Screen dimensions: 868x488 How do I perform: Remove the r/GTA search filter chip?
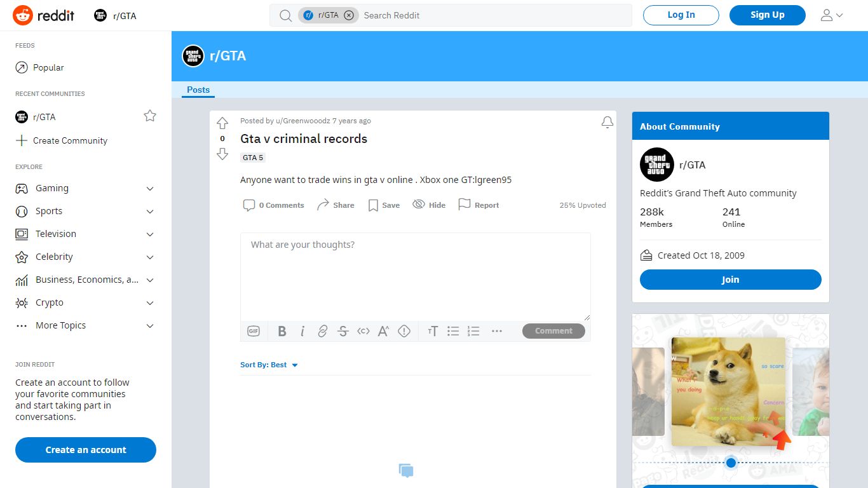pyautogui.click(x=349, y=15)
